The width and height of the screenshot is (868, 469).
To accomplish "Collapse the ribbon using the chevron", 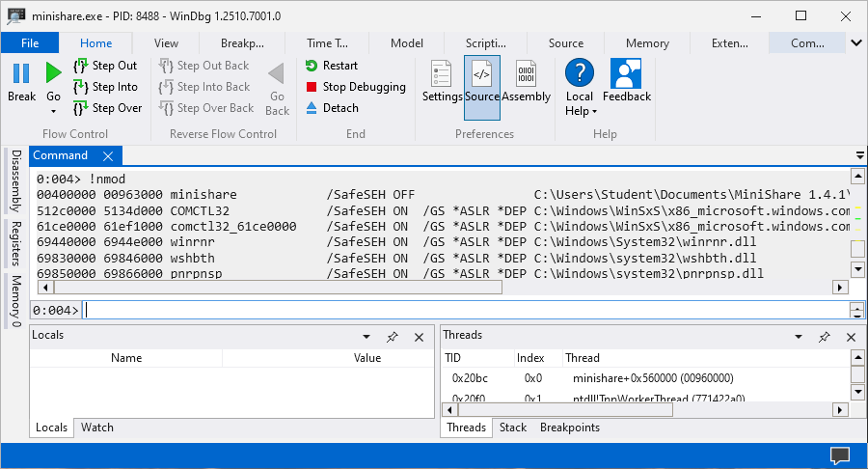I will tap(855, 43).
